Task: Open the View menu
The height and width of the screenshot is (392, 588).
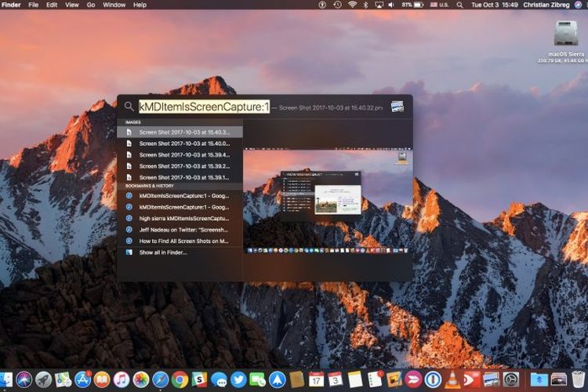Action: [x=72, y=5]
